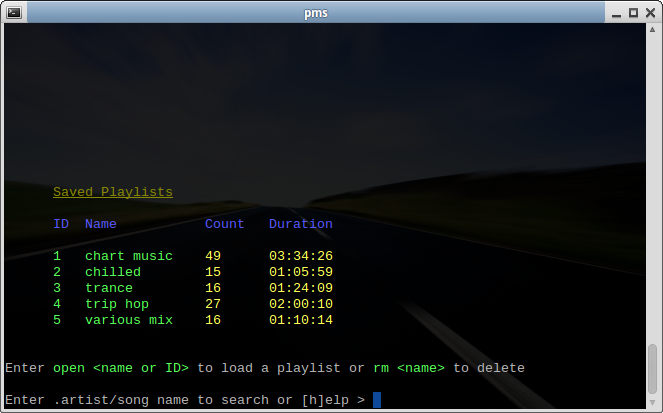This screenshot has width=663, height=413.
Task: Open the terminal window menu icon
Action: point(14,13)
